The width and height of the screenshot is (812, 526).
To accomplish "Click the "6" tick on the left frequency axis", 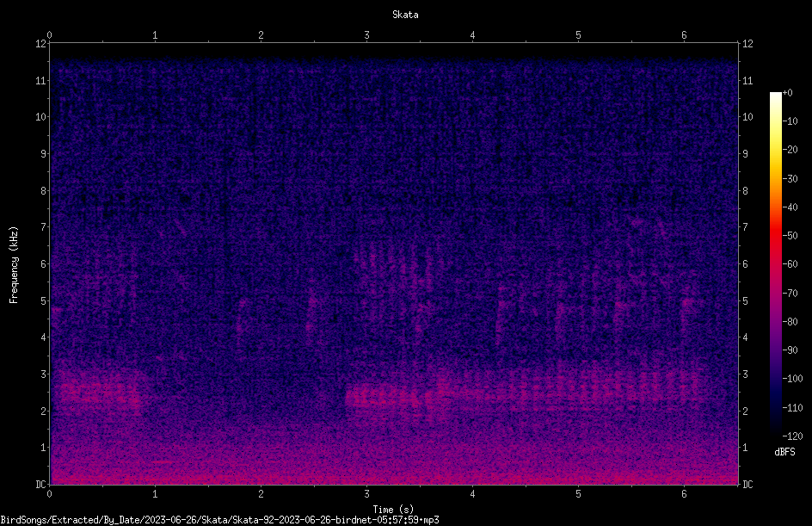I will pyautogui.click(x=44, y=263).
